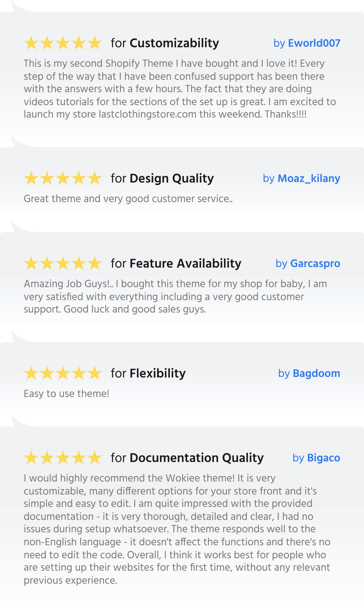
Task: Click the second star in Flexibility review
Action: coord(47,373)
